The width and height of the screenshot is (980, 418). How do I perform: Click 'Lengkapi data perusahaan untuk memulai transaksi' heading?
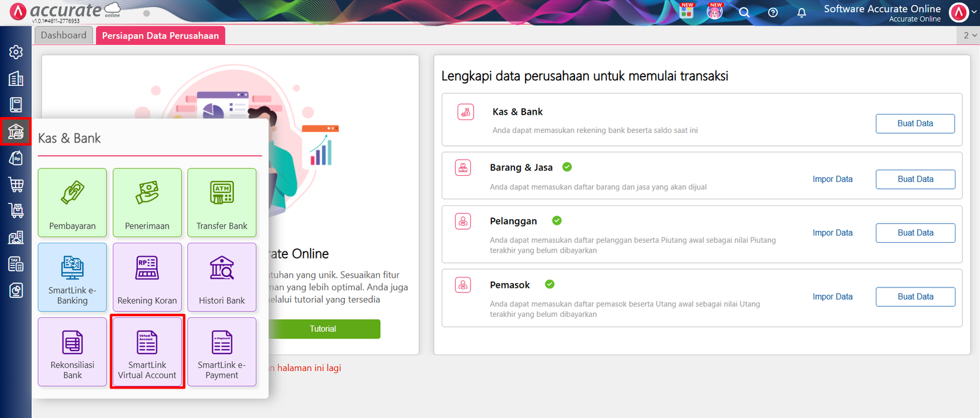click(x=585, y=76)
